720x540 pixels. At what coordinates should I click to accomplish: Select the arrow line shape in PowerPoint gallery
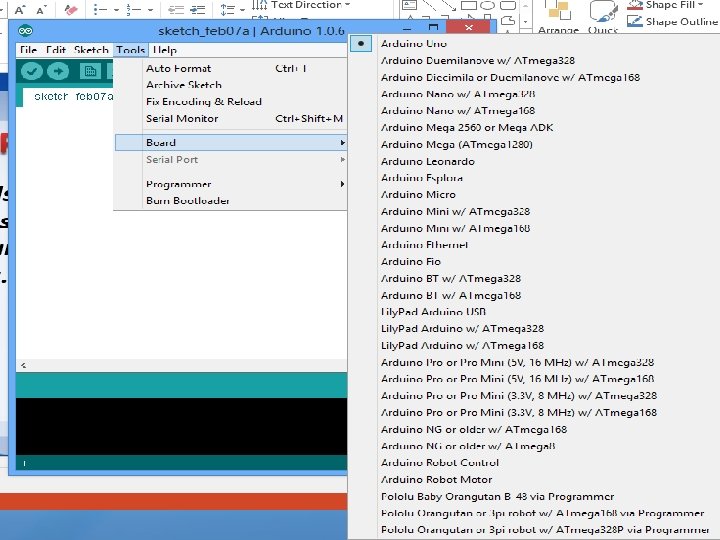coord(449,5)
